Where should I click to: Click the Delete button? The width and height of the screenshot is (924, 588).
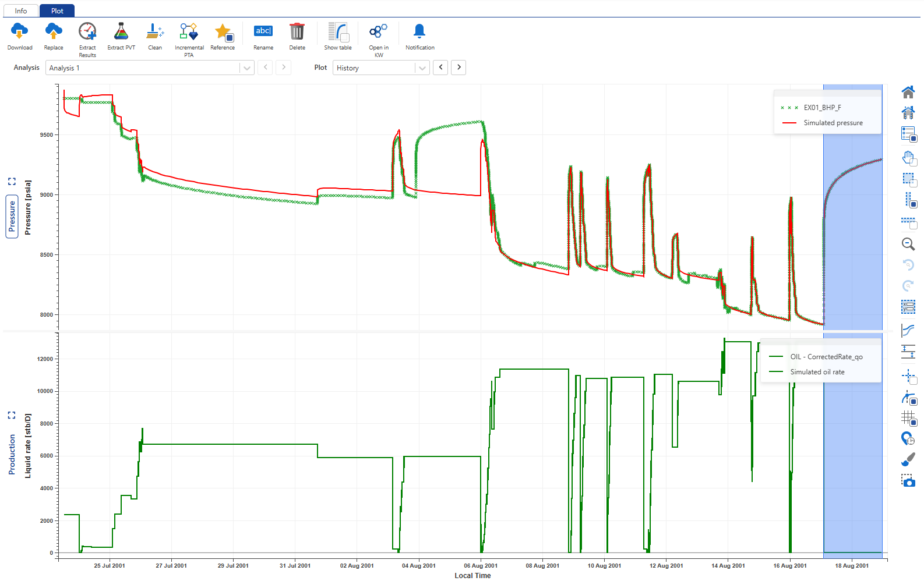pyautogui.click(x=297, y=32)
